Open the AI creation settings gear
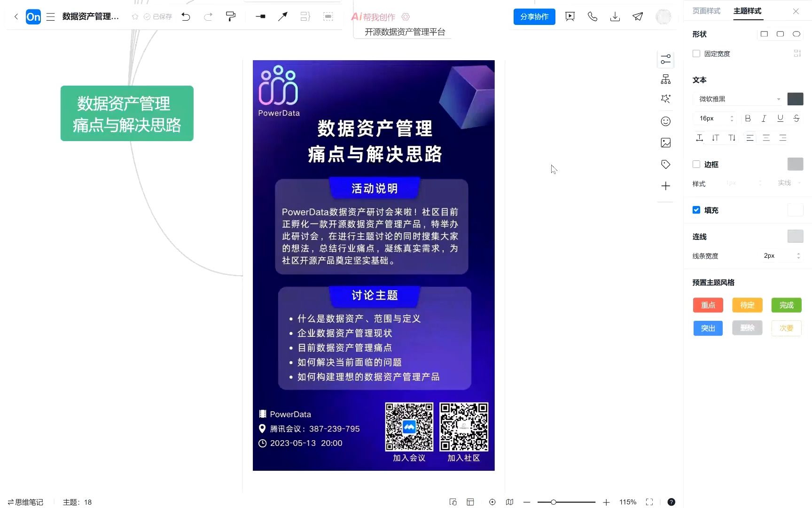 [406, 17]
